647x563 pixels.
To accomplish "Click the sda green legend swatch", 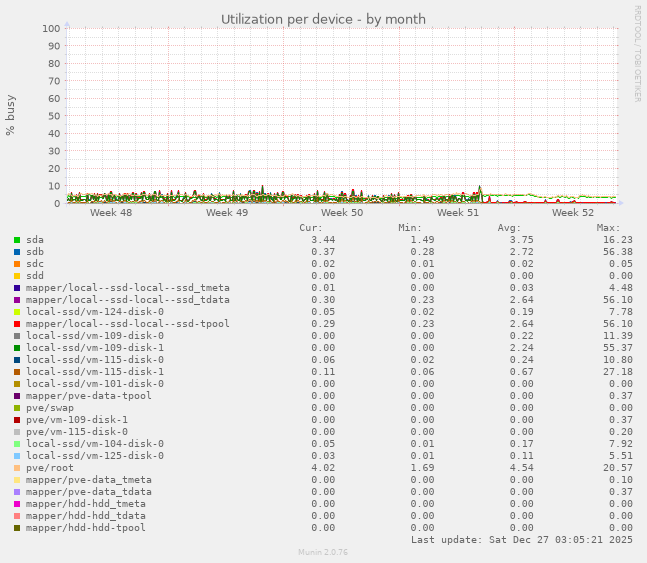I will tap(17, 240).
